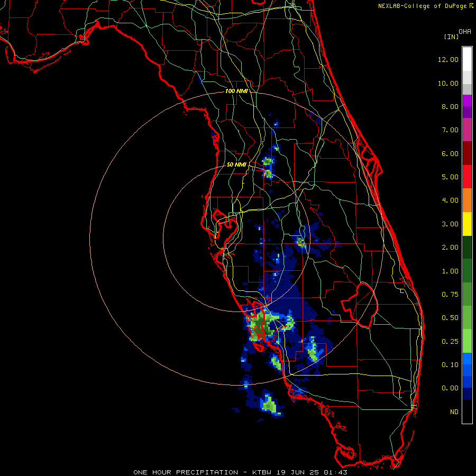Select the 7.00 legend value
The width and height of the screenshot is (476, 476).
(450, 130)
